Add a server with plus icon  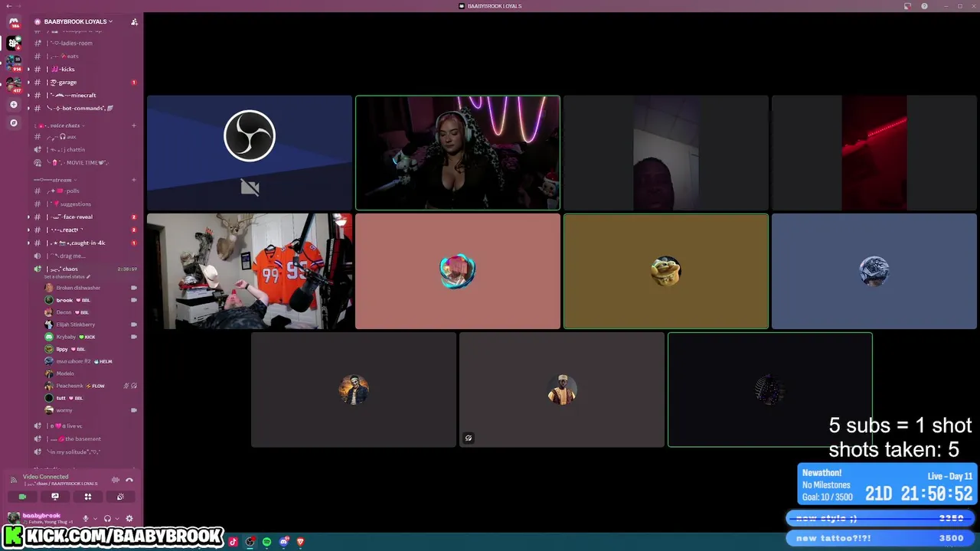click(x=14, y=104)
